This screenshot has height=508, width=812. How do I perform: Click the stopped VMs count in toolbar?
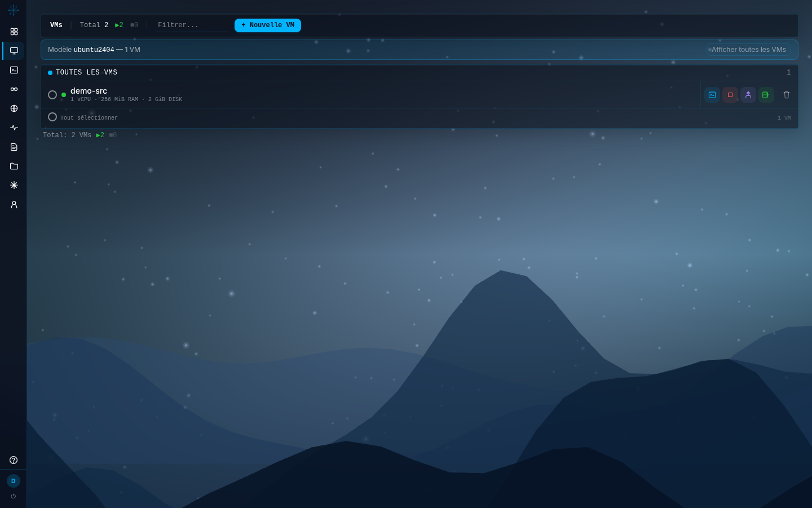[x=134, y=25]
